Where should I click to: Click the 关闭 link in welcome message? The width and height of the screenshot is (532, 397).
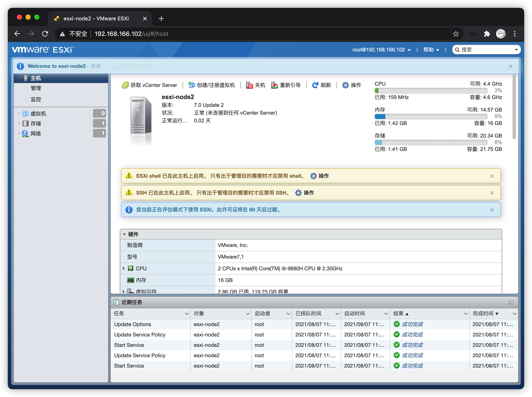click(96, 66)
